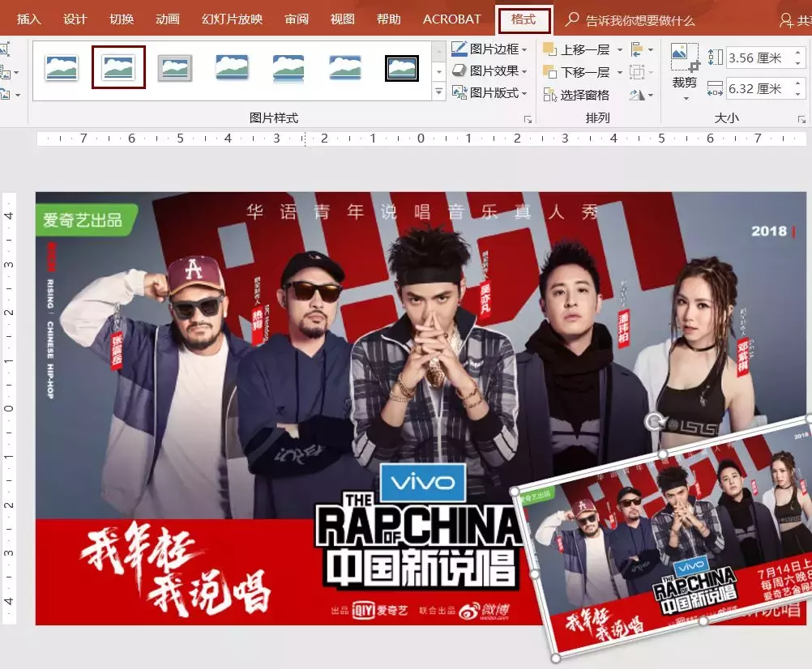Open the align objects dropdown
This screenshot has width=812, height=669.
[642, 49]
